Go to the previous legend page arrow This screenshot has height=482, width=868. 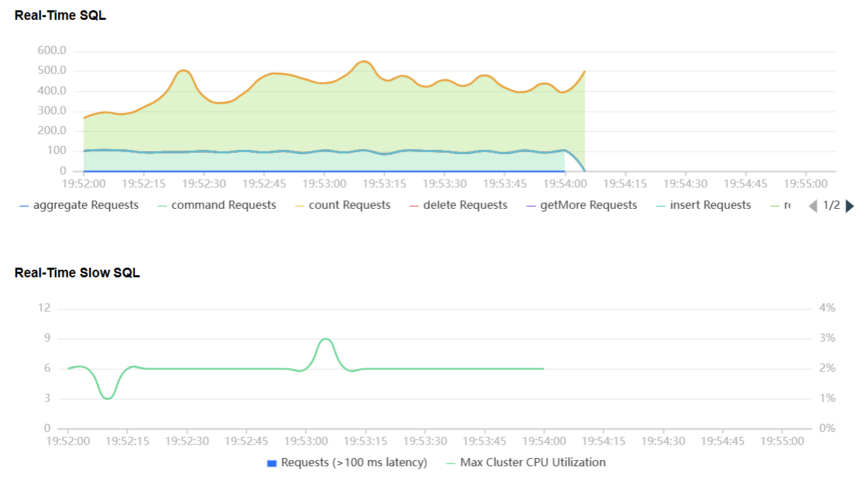pyautogui.click(x=813, y=205)
